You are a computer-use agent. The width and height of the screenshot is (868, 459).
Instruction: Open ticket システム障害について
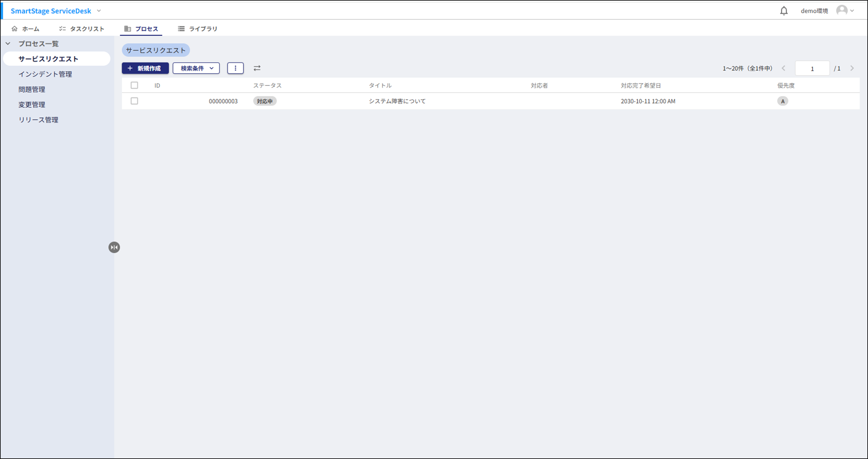click(397, 101)
